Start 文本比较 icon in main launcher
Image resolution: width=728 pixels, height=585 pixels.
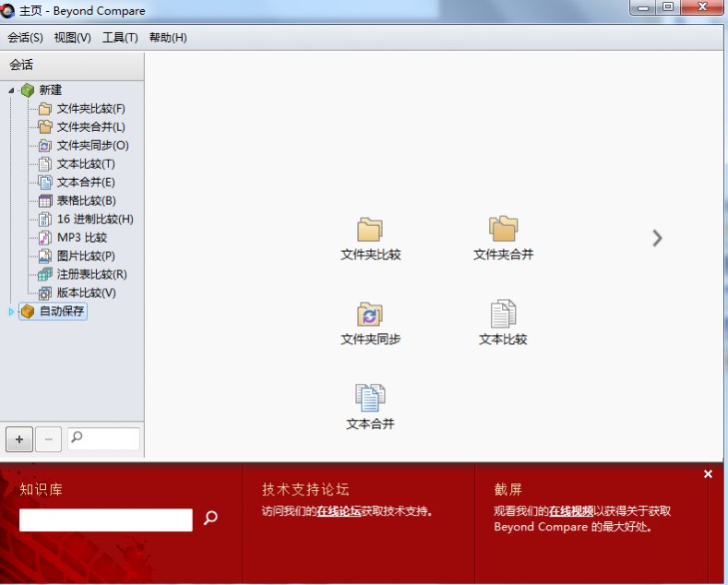[503, 314]
